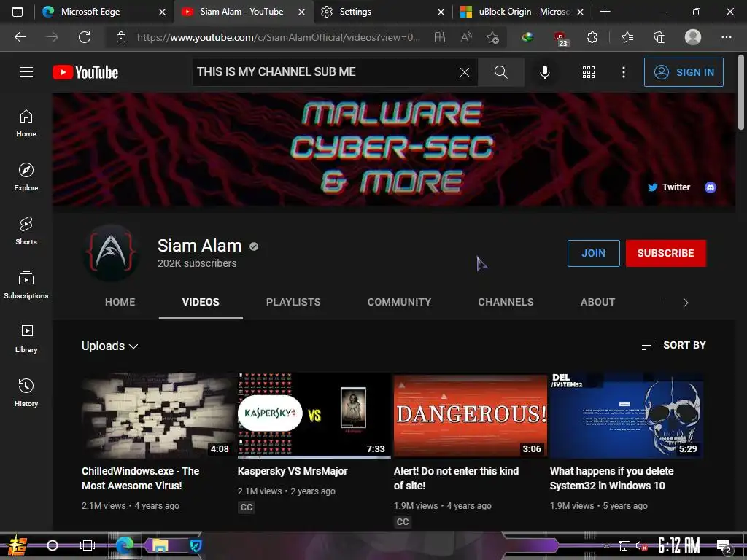
Task: Click Kaspersky VS MrsMajor thumbnail
Action: 314,415
